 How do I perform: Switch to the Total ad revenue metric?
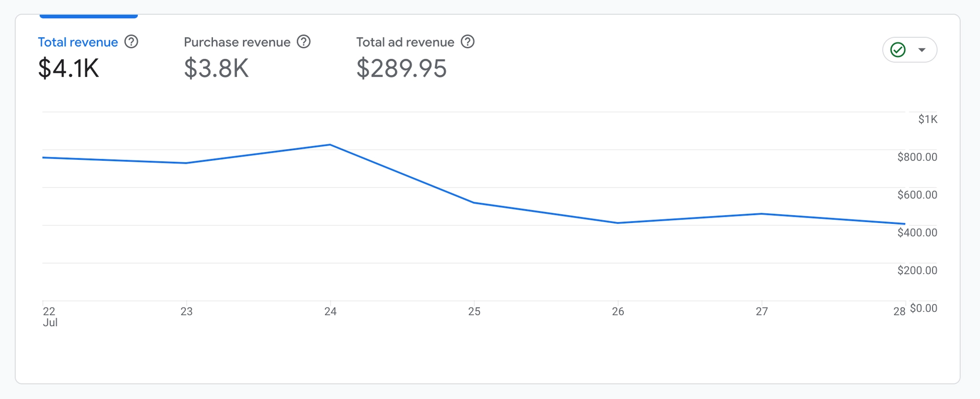pos(405,42)
